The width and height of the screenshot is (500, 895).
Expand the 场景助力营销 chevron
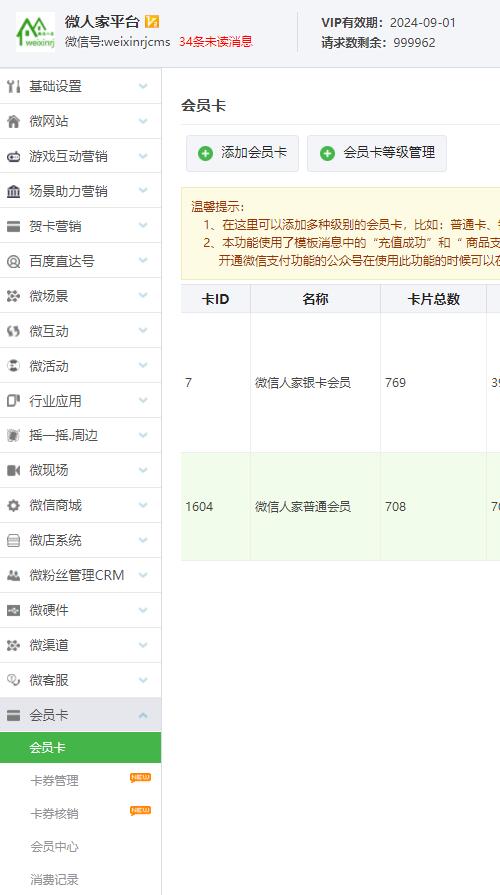tap(143, 191)
